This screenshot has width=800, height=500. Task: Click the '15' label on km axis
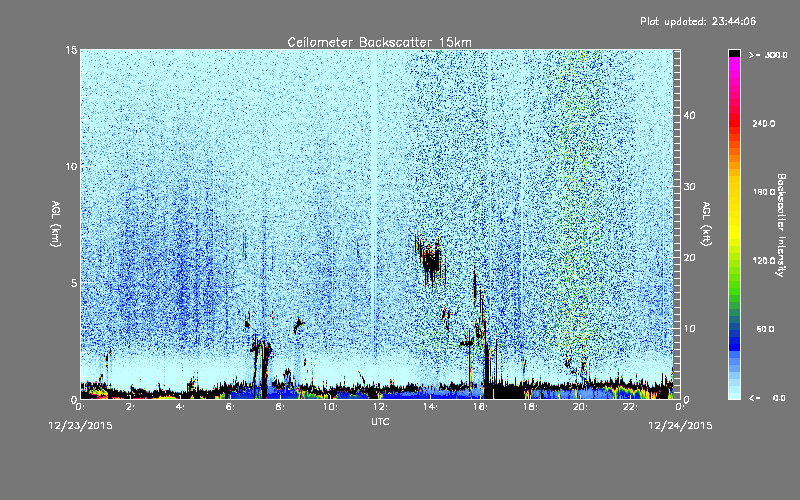tap(71, 51)
